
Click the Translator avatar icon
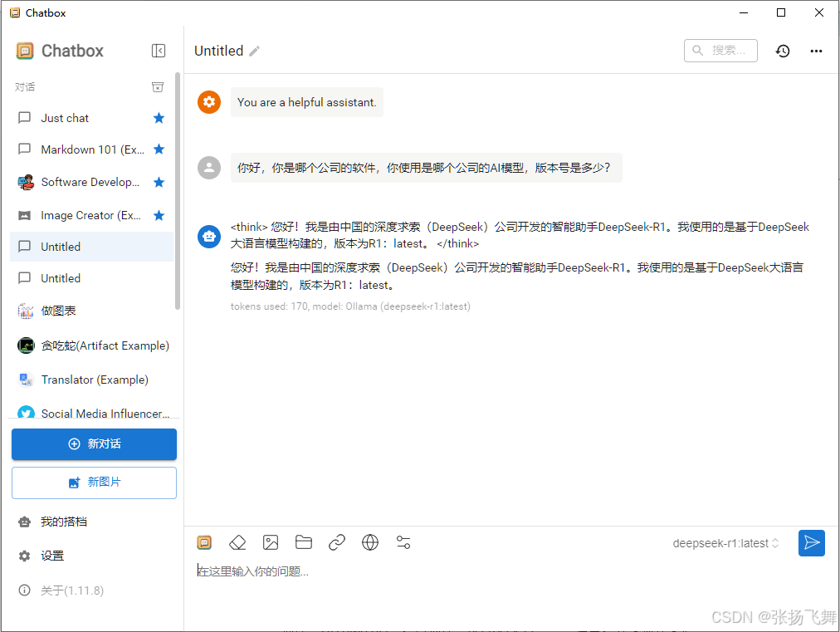[x=25, y=380]
